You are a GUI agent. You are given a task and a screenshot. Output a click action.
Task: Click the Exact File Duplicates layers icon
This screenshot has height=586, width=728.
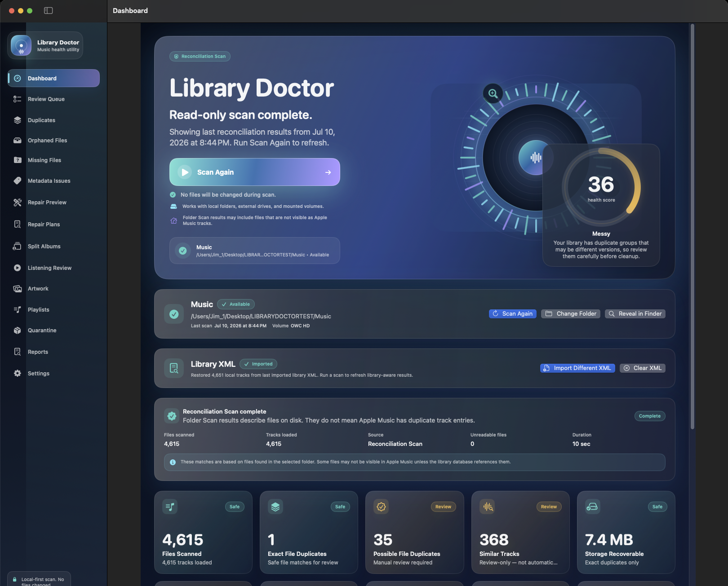[x=275, y=507]
